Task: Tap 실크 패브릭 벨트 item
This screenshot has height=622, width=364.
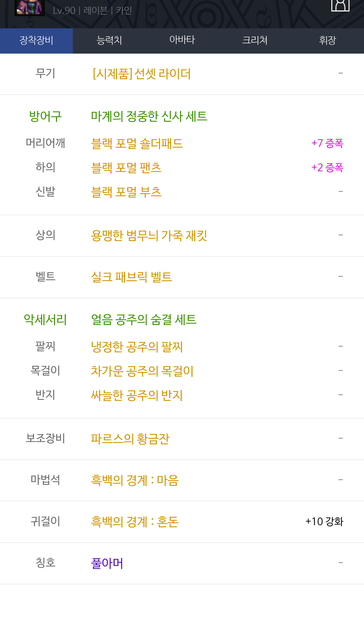Action: click(x=131, y=277)
